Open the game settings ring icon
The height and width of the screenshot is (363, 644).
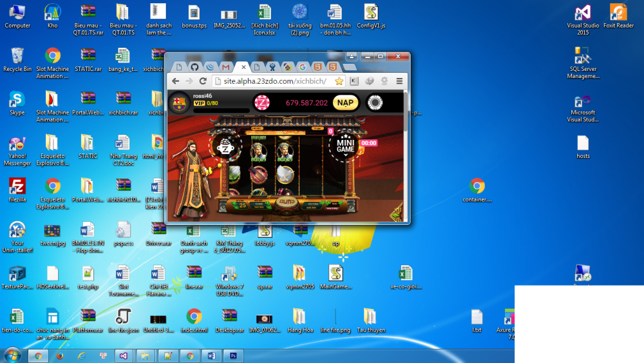click(x=375, y=103)
